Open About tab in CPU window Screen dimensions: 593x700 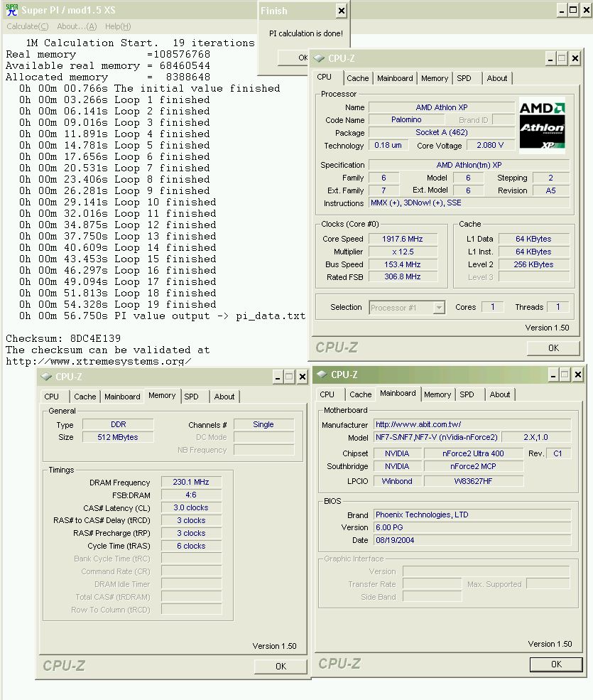(497, 78)
